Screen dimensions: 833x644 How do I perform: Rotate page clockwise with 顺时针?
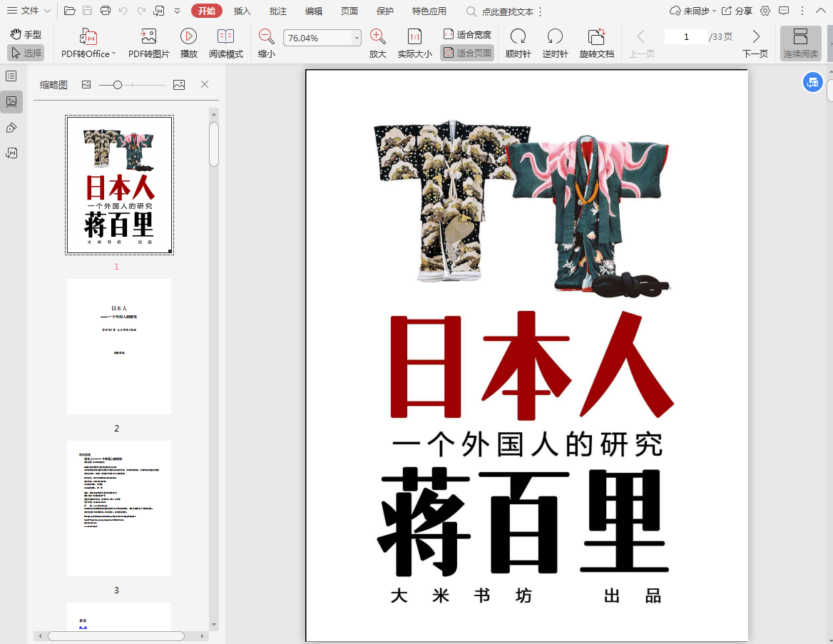518,37
